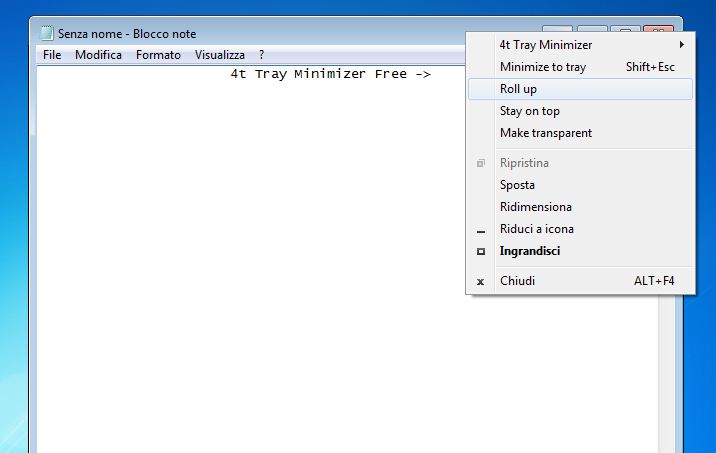Open the 4t Tray Minimizer submenu
Image resolution: width=716 pixels, height=453 pixels.
pos(580,45)
